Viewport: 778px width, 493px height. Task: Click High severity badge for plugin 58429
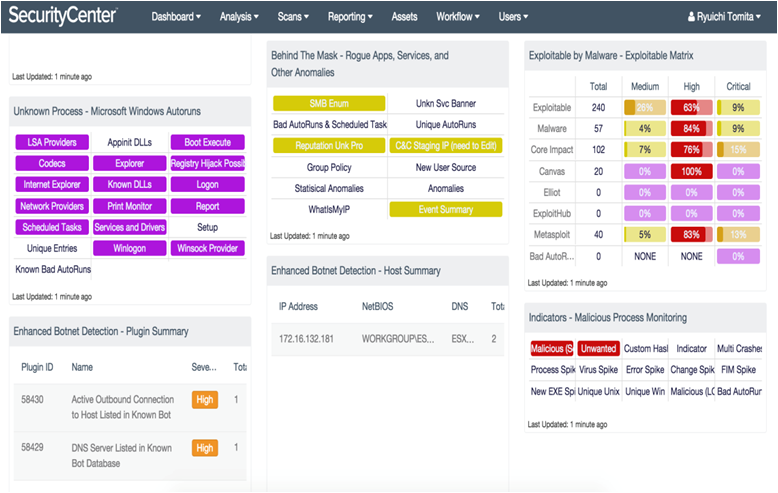pyautogui.click(x=204, y=448)
